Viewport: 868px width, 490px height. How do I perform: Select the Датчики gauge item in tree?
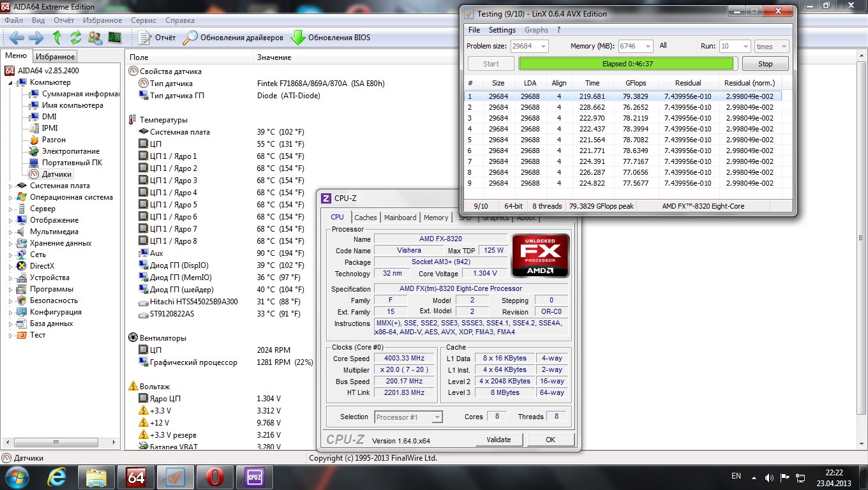51,174
